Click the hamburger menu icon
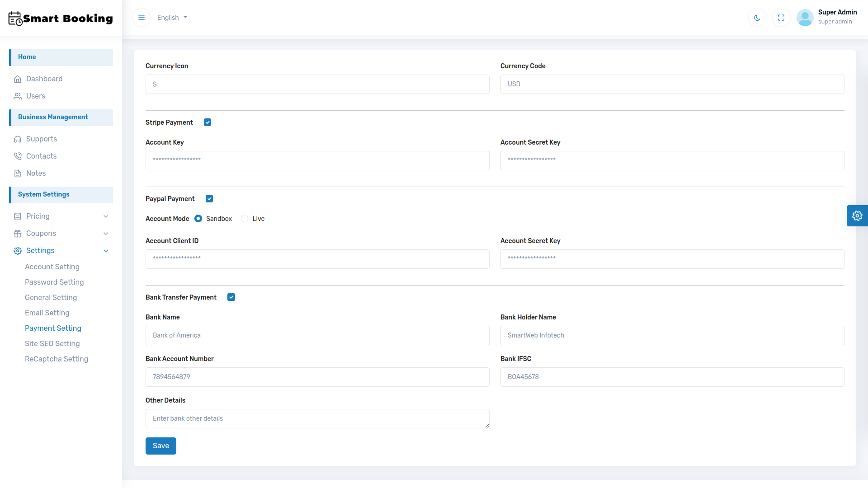This screenshot has height=488, width=868. [141, 18]
